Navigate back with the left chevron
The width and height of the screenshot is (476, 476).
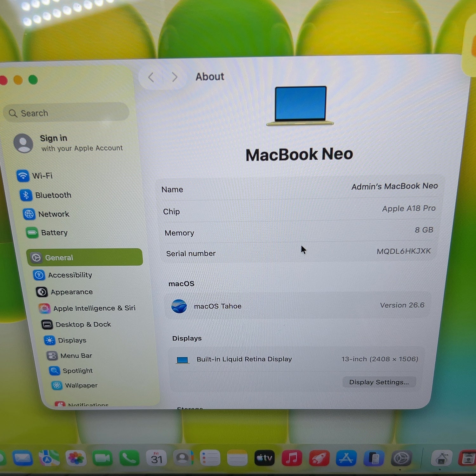pos(151,77)
